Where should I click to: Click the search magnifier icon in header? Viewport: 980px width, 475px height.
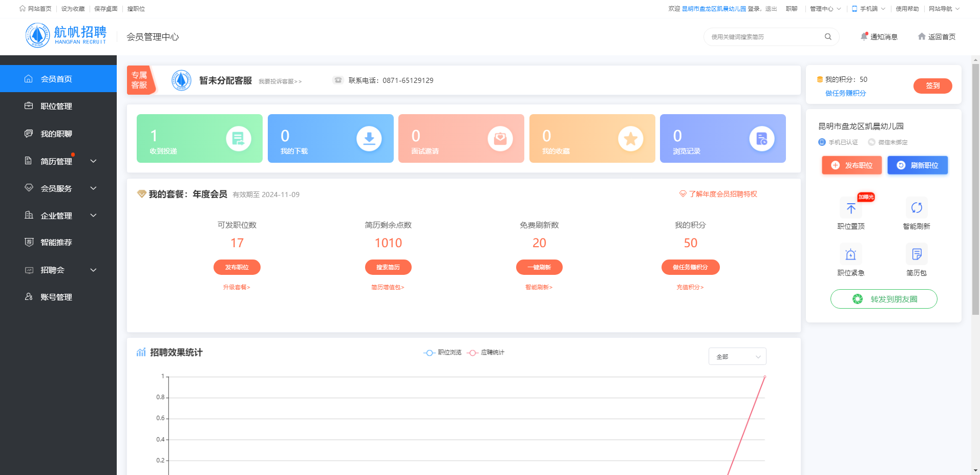pos(827,37)
